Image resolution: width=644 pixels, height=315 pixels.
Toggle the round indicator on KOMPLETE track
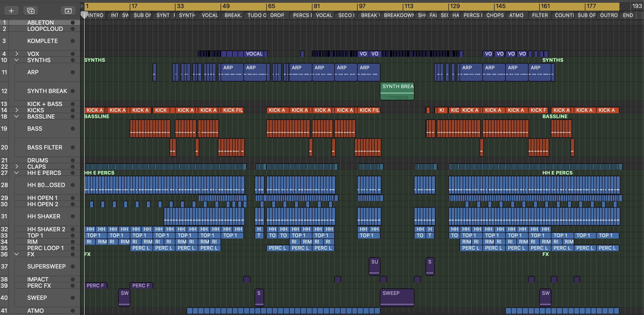pos(73,41)
